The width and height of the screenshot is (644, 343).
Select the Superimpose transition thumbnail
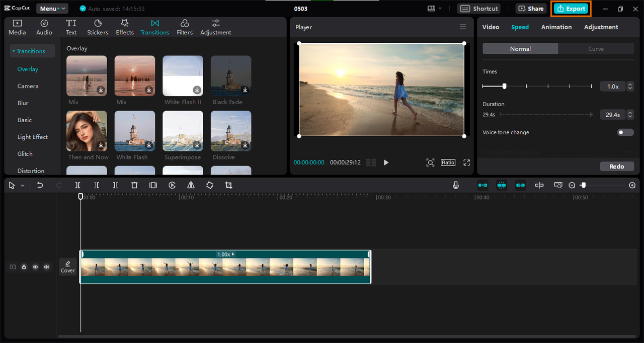(183, 131)
